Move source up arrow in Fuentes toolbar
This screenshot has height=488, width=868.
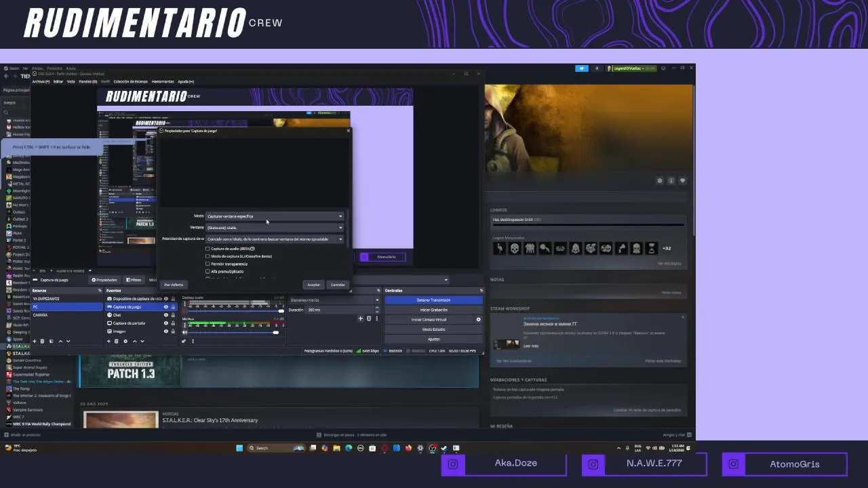coord(134,341)
